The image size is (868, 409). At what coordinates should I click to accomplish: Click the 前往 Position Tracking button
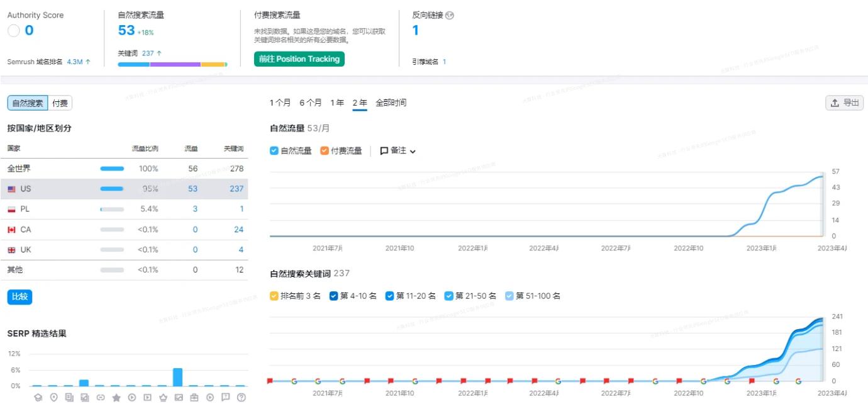point(299,59)
